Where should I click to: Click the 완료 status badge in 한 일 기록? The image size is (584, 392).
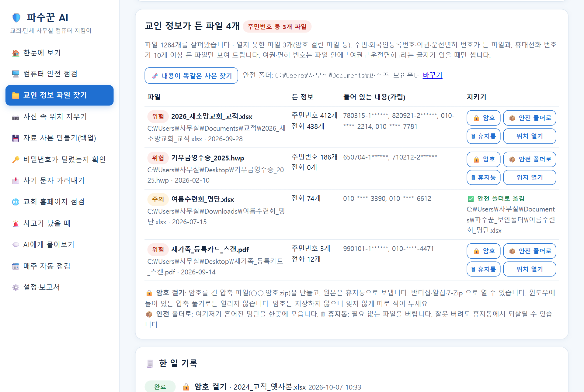[x=160, y=387]
